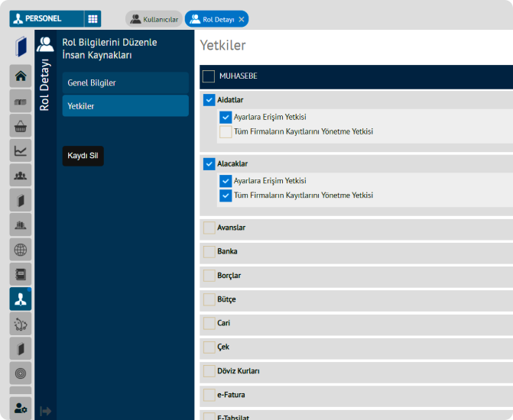Image resolution: width=513 pixels, height=420 pixels.
Task: Open the apps grid icon beside PERSONEL
Action: pyautogui.click(x=93, y=18)
